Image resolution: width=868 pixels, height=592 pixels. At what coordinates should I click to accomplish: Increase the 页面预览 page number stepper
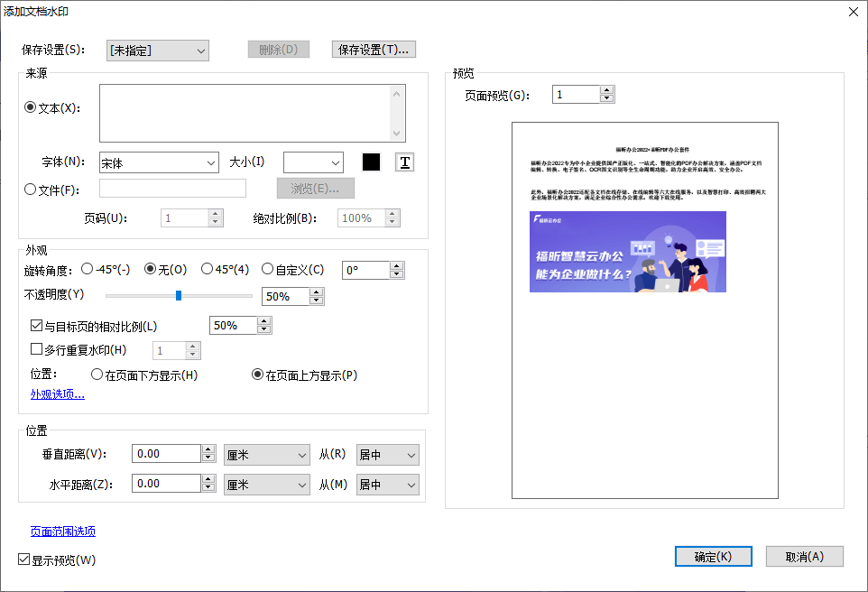(x=606, y=89)
